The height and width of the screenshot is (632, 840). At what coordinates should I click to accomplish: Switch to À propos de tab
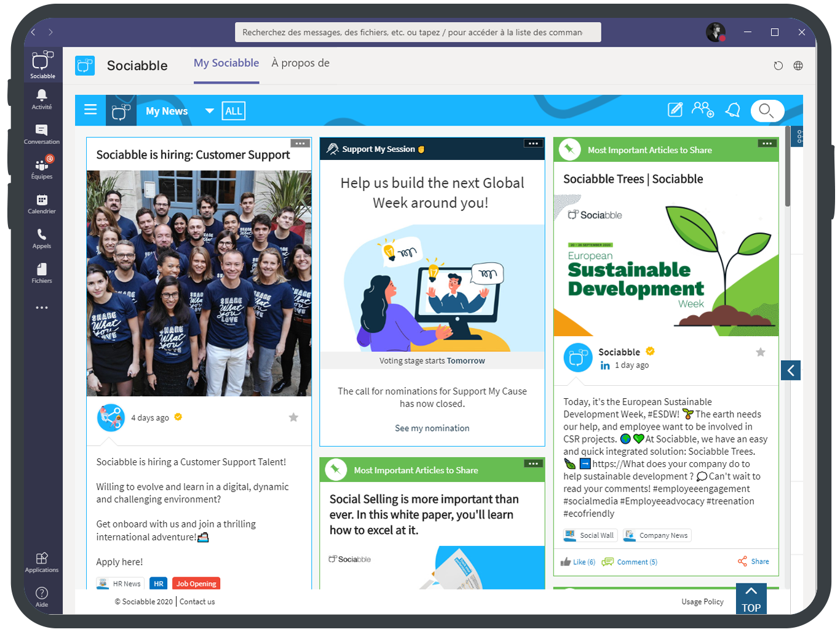[301, 63]
